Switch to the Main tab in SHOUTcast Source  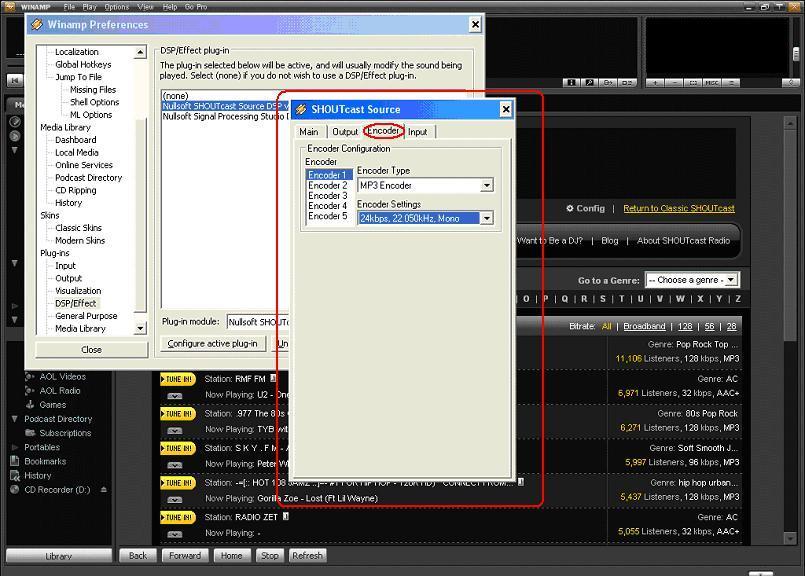click(x=309, y=132)
